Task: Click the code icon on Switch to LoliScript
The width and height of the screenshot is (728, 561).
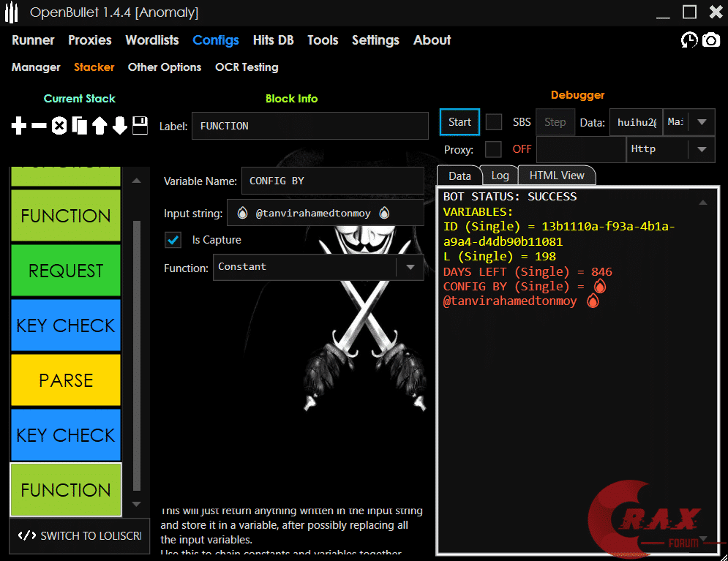Action: pos(27,535)
